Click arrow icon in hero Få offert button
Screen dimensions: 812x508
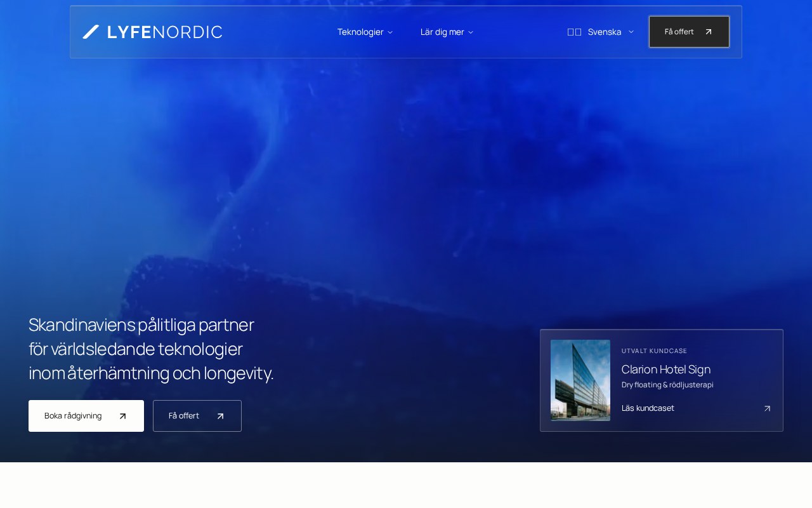pyautogui.click(x=221, y=417)
